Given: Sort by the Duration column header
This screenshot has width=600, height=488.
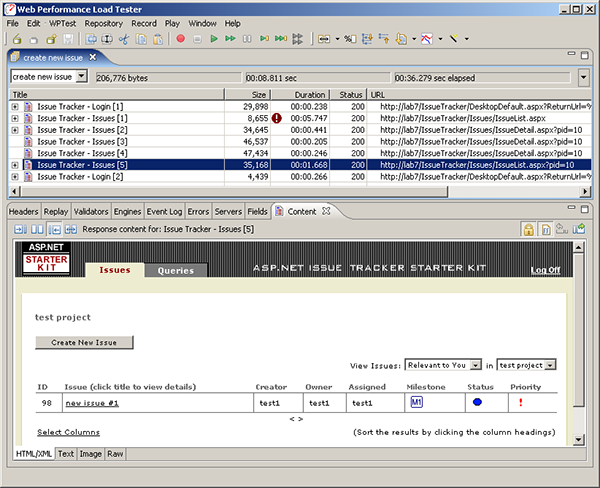Looking at the screenshot, I should (x=300, y=95).
